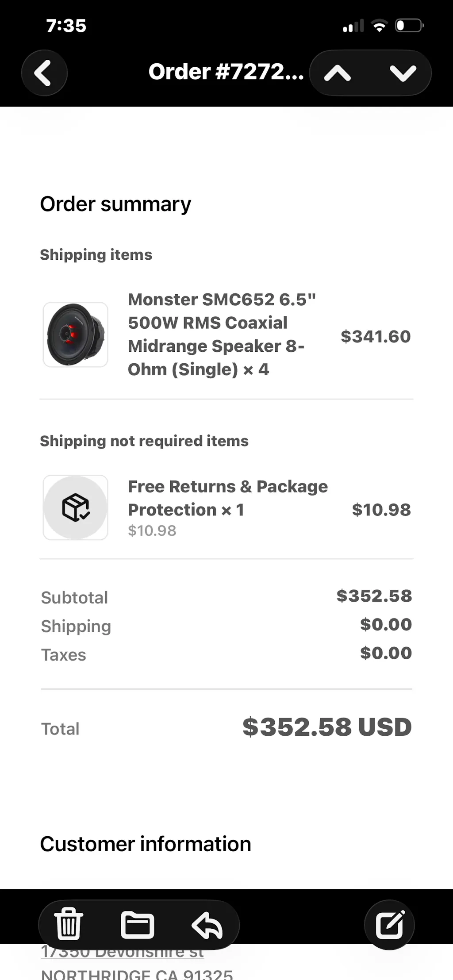Tap the Wi-Fi status icon
Screen dimensions: 453x980
pyautogui.click(x=379, y=26)
